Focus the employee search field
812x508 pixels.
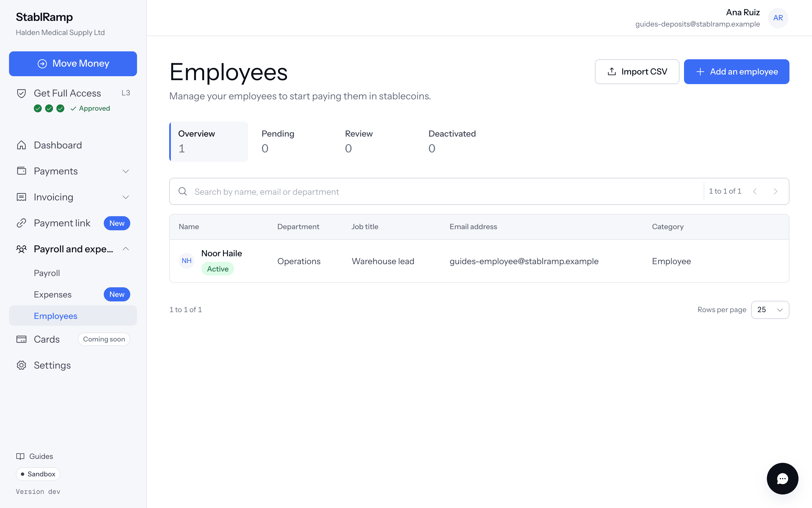coord(436,192)
